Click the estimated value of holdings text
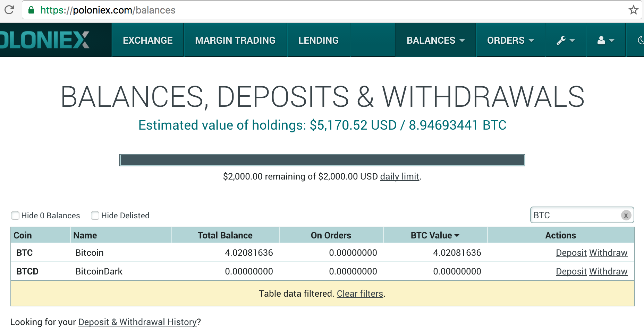Screen dimensions: 644x332 point(322,125)
